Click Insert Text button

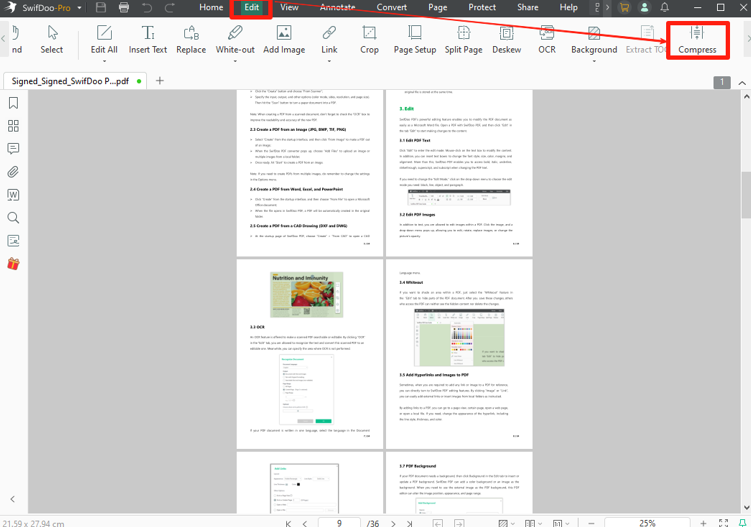pos(148,40)
